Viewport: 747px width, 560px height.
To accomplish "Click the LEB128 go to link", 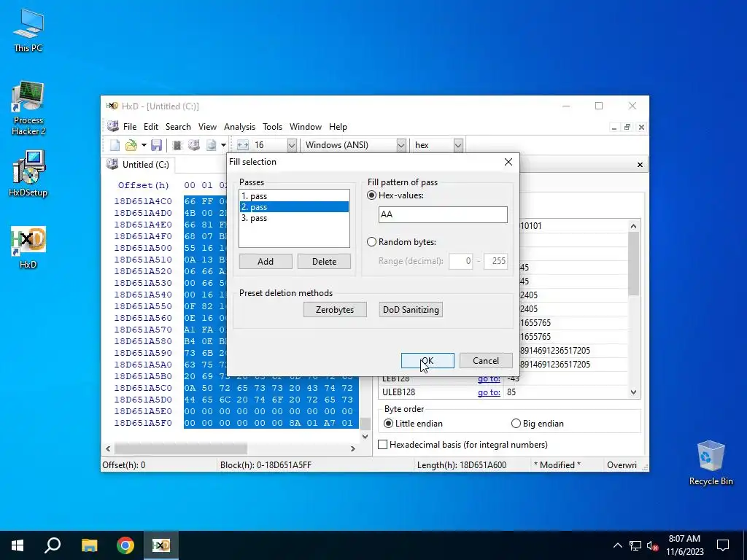I will click(x=489, y=379).
